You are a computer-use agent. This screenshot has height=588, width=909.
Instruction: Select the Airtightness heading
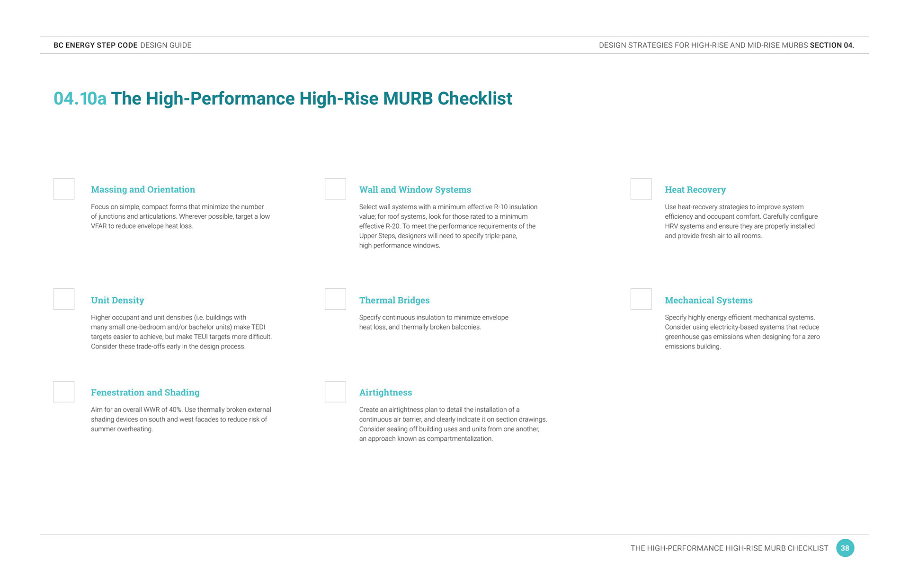click(385, 392)
